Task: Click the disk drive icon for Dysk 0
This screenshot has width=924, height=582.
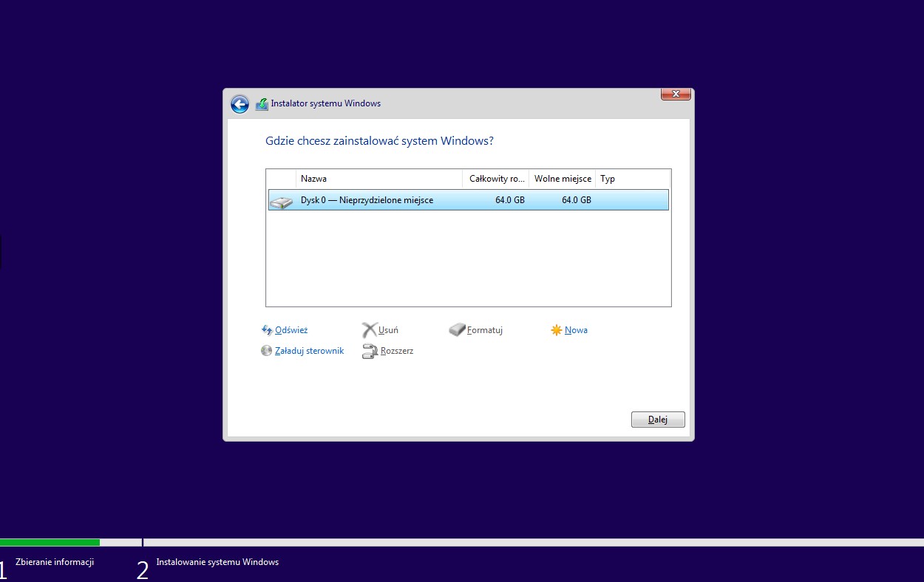Action: (x=281, y=201)
